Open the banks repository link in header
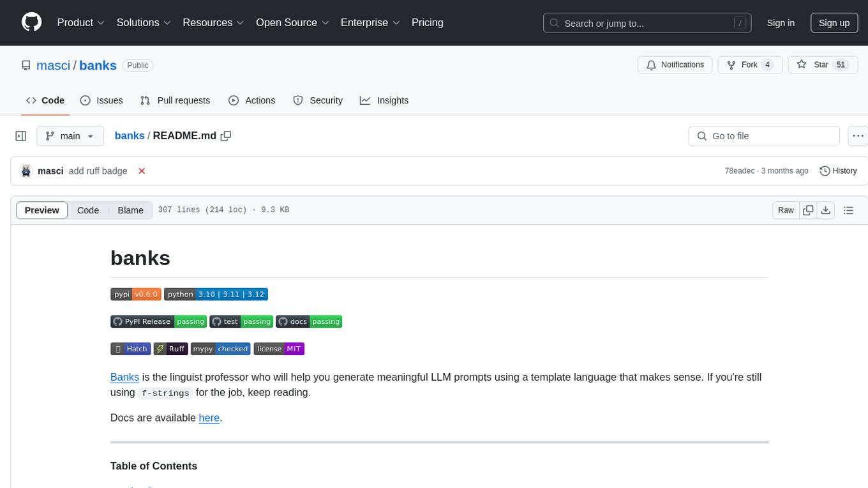868x488 pixels. (x=98, y=65)
